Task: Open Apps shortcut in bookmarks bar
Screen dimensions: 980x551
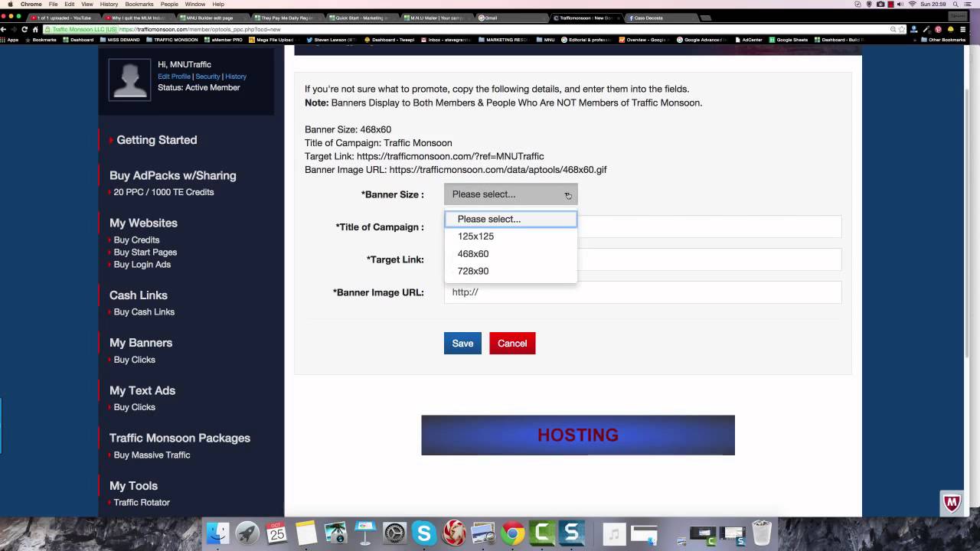Action: coord(10,40)
